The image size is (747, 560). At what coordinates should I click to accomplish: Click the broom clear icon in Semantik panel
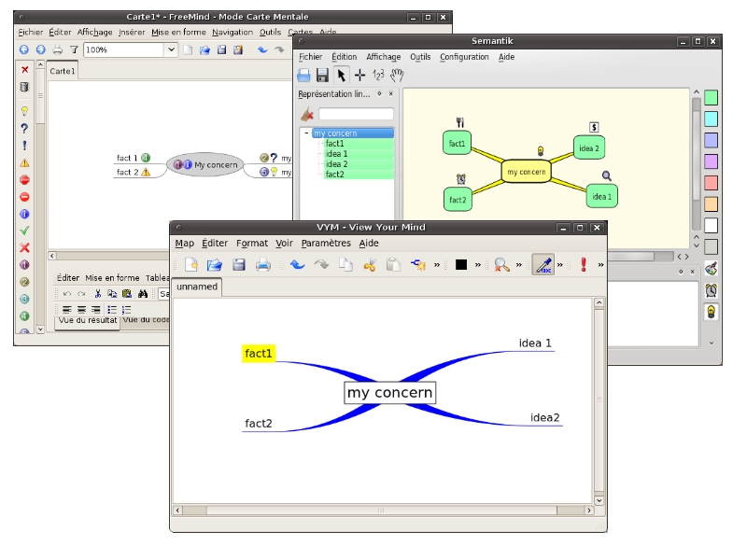(307, 114)
